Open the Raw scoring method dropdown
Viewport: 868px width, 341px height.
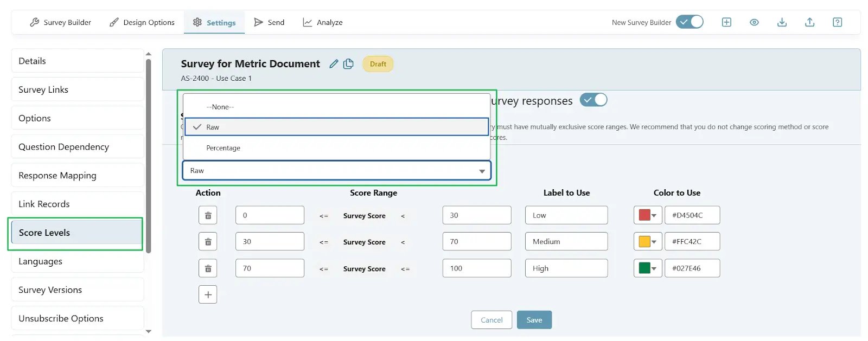pos(336,170)
